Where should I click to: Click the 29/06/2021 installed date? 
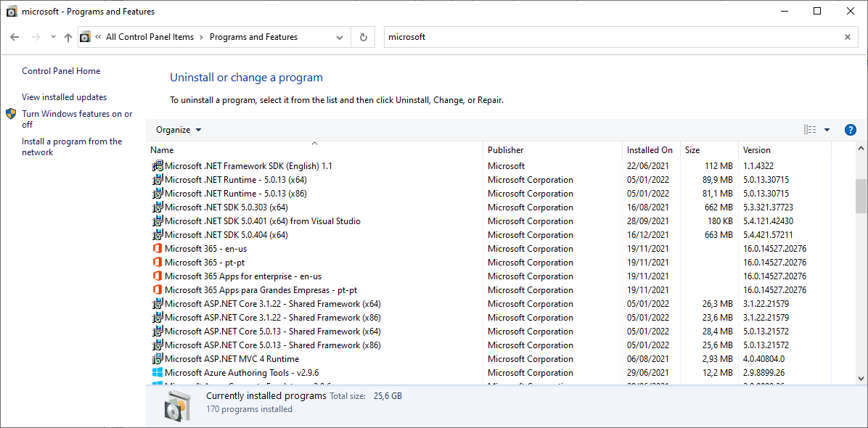647,373
